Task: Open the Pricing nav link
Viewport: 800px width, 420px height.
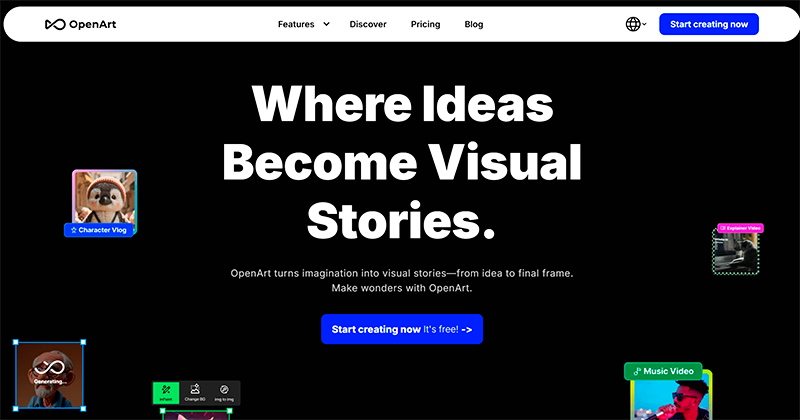Action: [x=426, y=24]
